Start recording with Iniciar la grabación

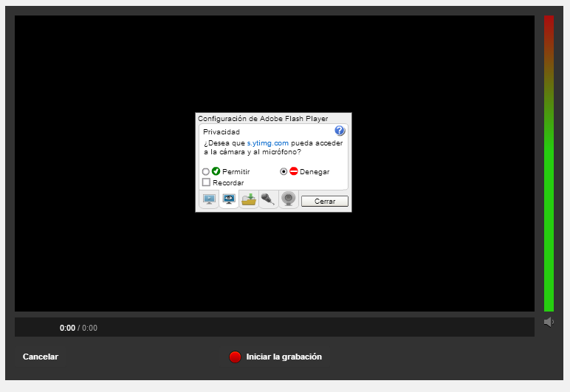[275, 357]
